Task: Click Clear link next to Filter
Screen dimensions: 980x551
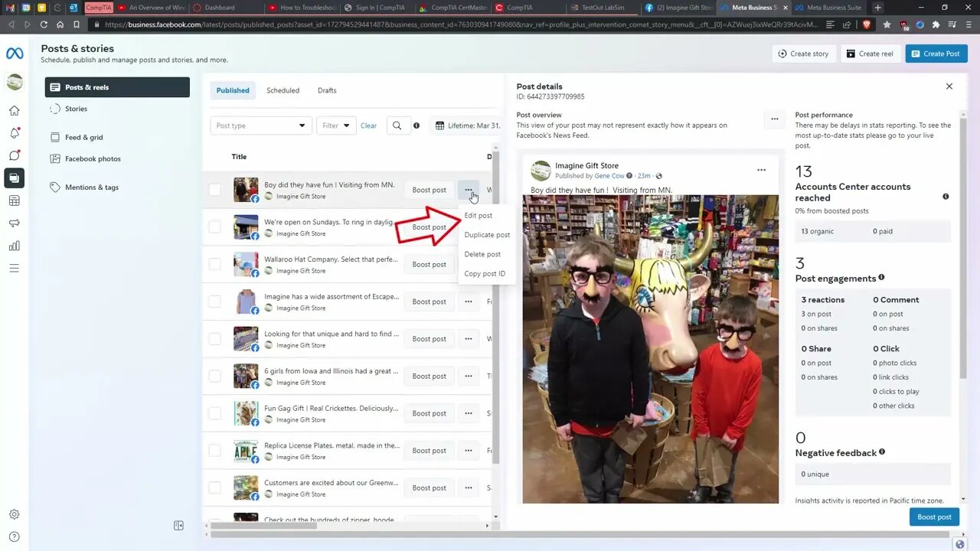Action: (x=368, y=126)
